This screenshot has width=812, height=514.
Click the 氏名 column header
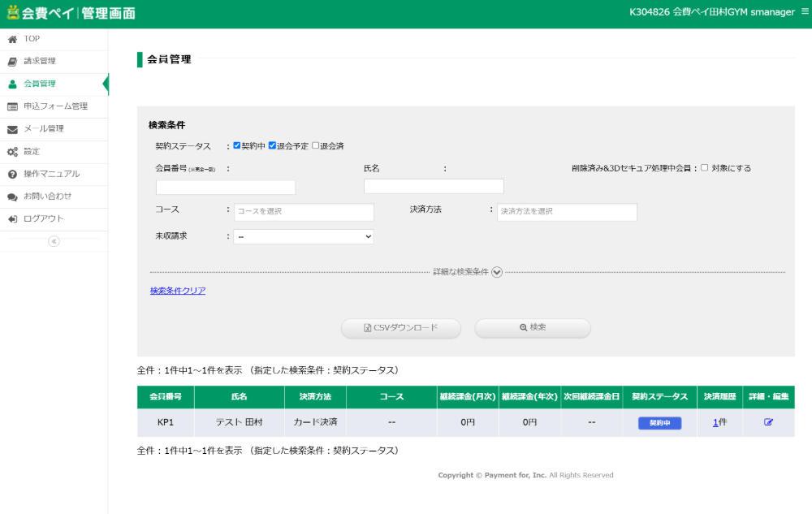pyautogui.click(x=240, y=397)
